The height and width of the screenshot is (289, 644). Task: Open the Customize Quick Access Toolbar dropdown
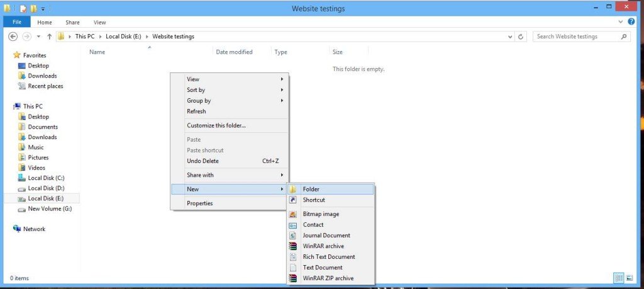click(43, 9)
